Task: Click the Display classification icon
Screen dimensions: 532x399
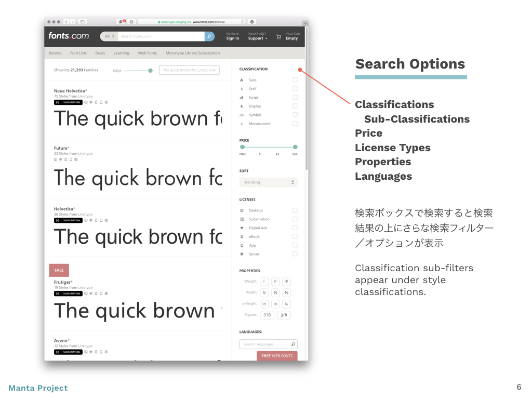Action: 242,106
